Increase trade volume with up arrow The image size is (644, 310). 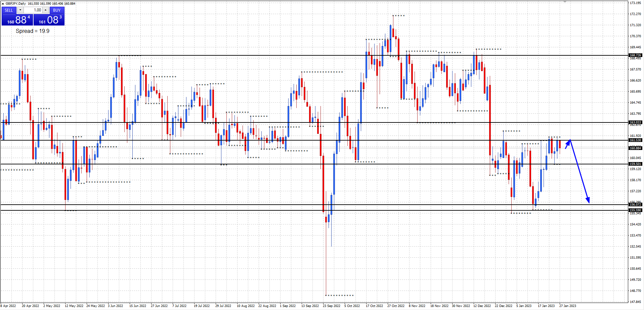pyautogui.click(x=45, y=10)
